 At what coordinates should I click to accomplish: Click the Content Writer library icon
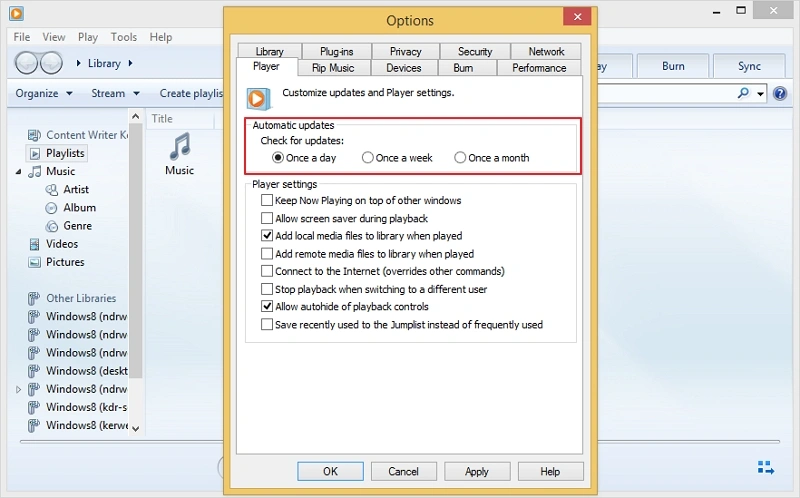(x=34, y=135)
